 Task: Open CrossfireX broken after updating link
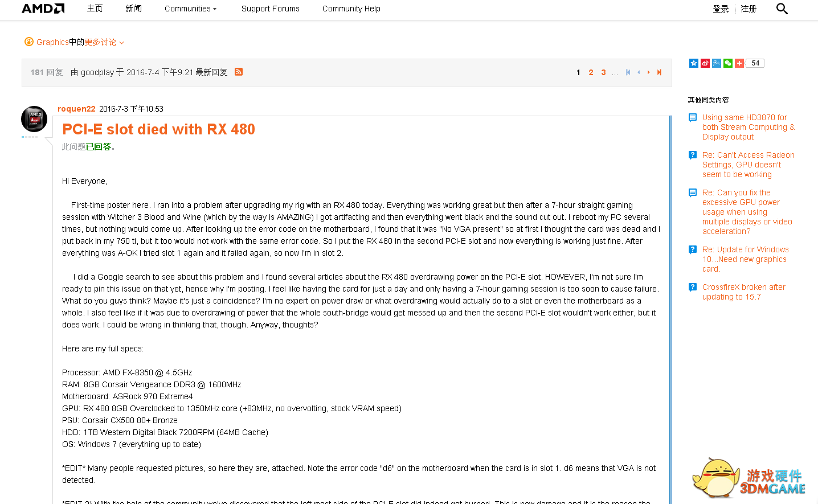[x=744, y=292]
